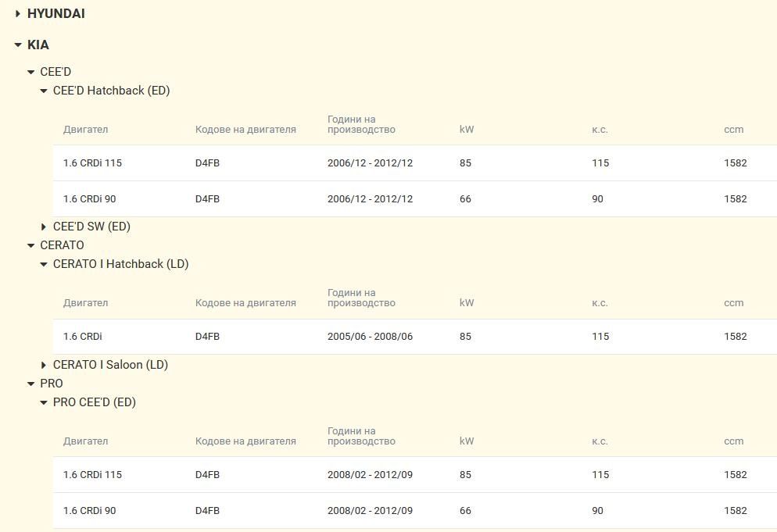Image resolution: width=777 pixels, height=532 pixels.
Task: Click the Двигател header in CERATO I Hatchback table
Action: [85, 303]
